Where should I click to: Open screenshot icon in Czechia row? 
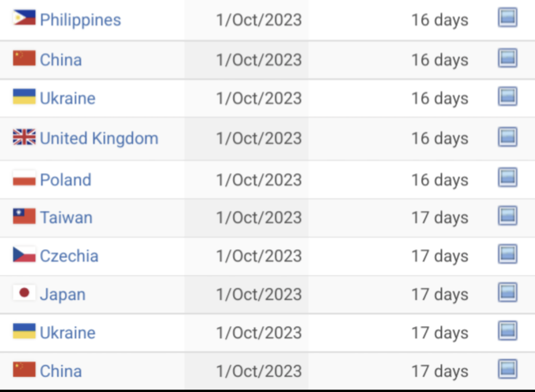point(507,254)
